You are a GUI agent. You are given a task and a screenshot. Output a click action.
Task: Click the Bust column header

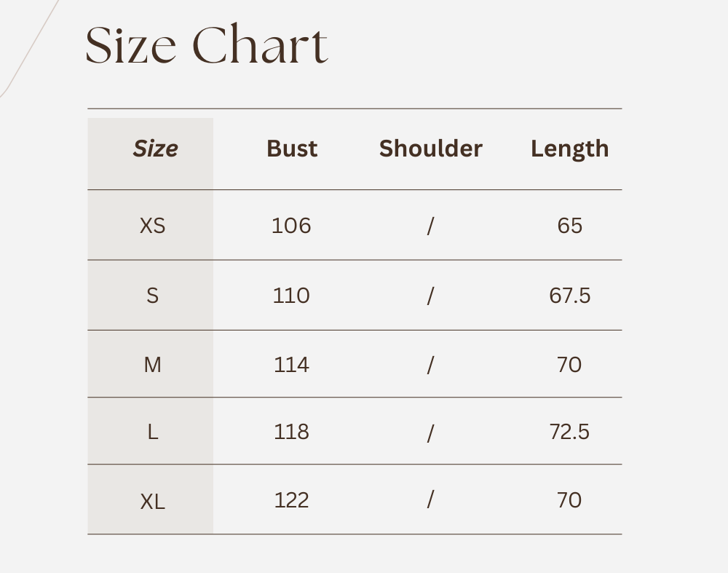coord(292,149)
